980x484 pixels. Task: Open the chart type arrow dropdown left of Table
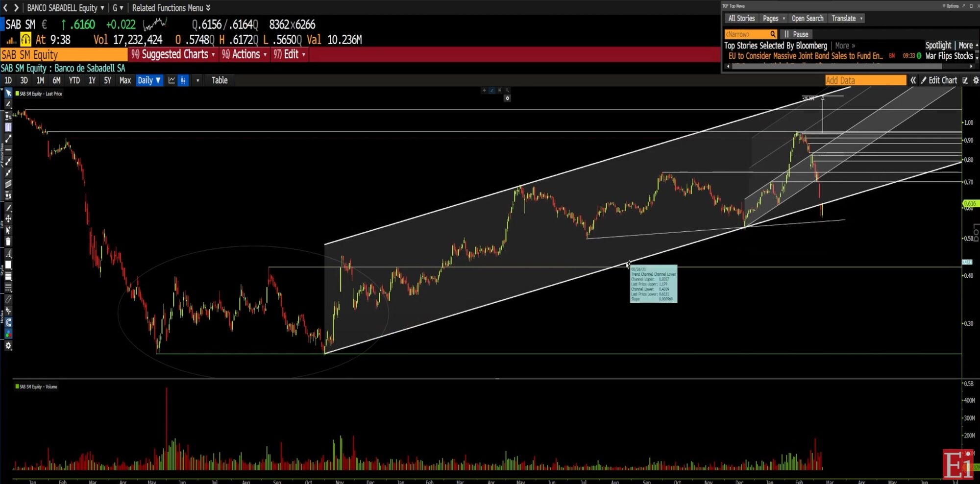[197, 80]
